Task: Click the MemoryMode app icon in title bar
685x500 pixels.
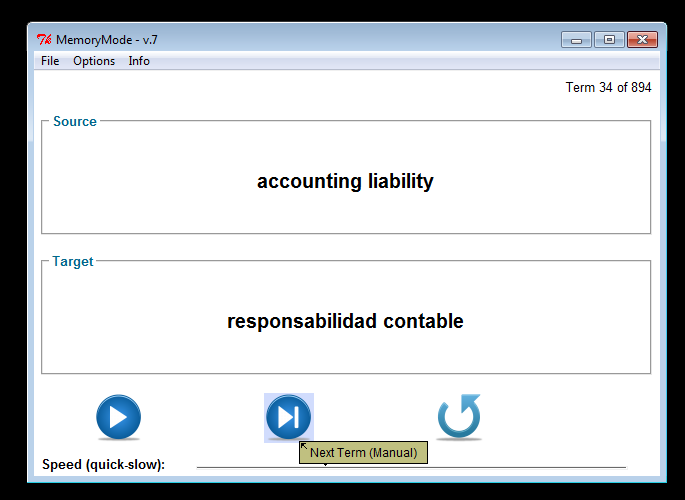Action: click(44, 40)
